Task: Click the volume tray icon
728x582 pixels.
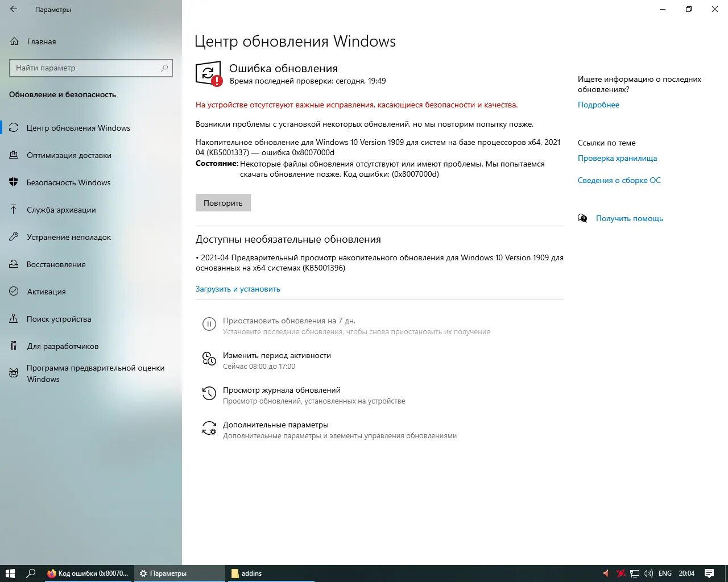Action: point(648,573)
